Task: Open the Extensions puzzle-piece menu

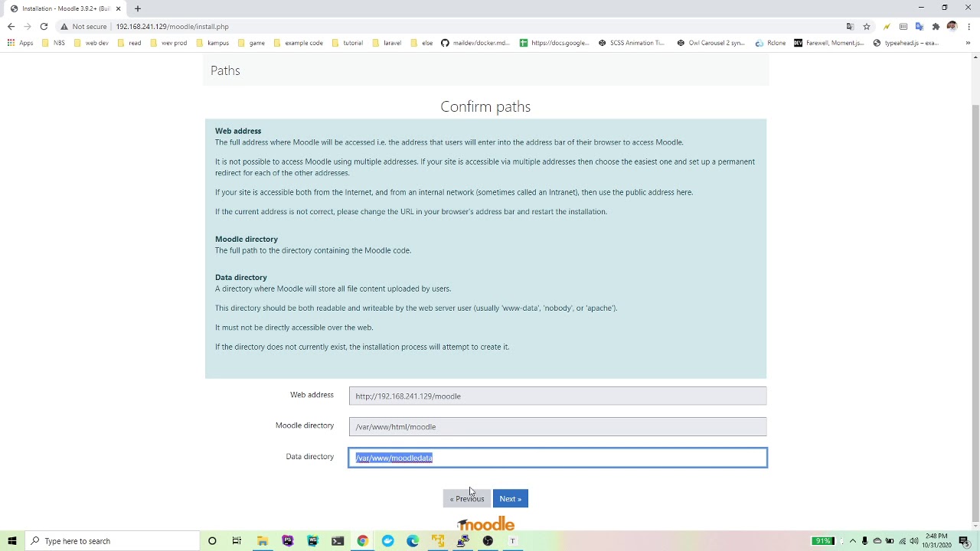Action: [936, 26]
